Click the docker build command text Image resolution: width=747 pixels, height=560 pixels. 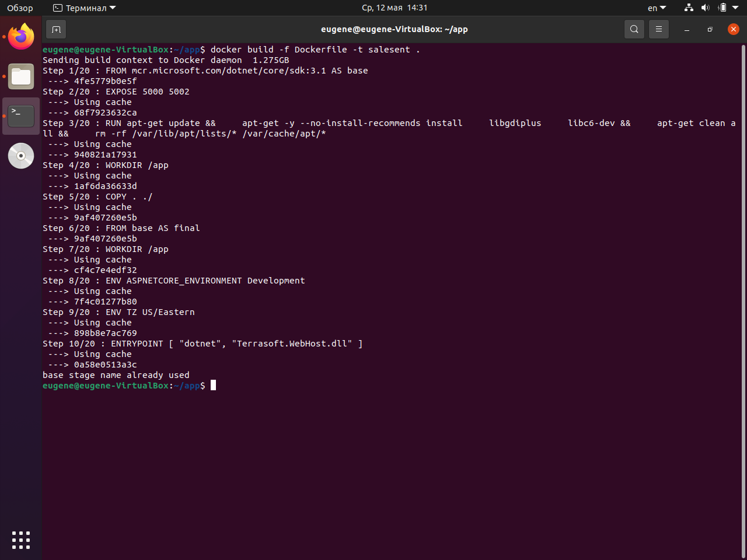point(315,50)
